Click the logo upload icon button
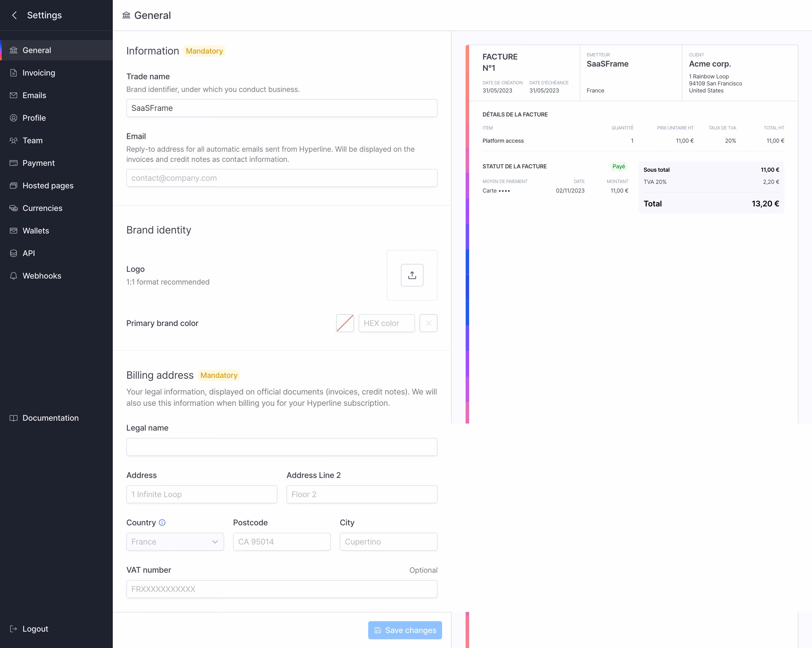 coord(412,275)
